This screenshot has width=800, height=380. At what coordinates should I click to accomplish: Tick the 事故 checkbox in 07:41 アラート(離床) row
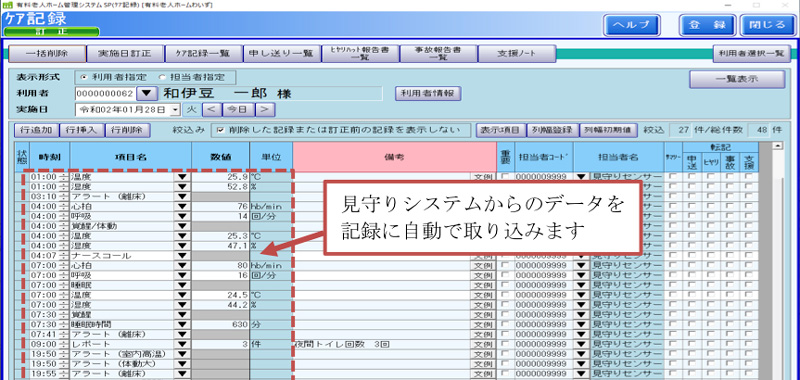pyautogui.click(x=730, y=335)
